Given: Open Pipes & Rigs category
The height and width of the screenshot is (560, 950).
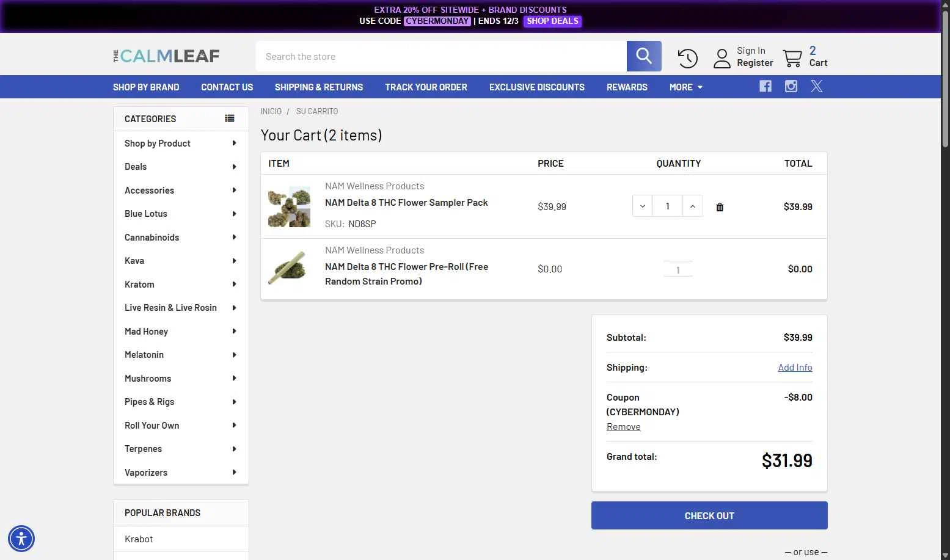Looking at the screenshot, I should tap(149, 402).
